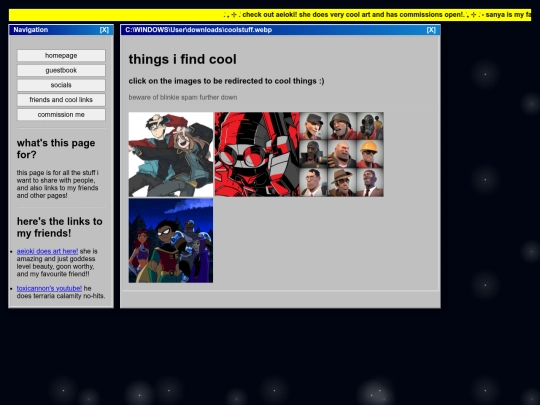Click the 'what's this page for?' heading
540x405 pixels.
pyautogui.click(x=56, y=149)
